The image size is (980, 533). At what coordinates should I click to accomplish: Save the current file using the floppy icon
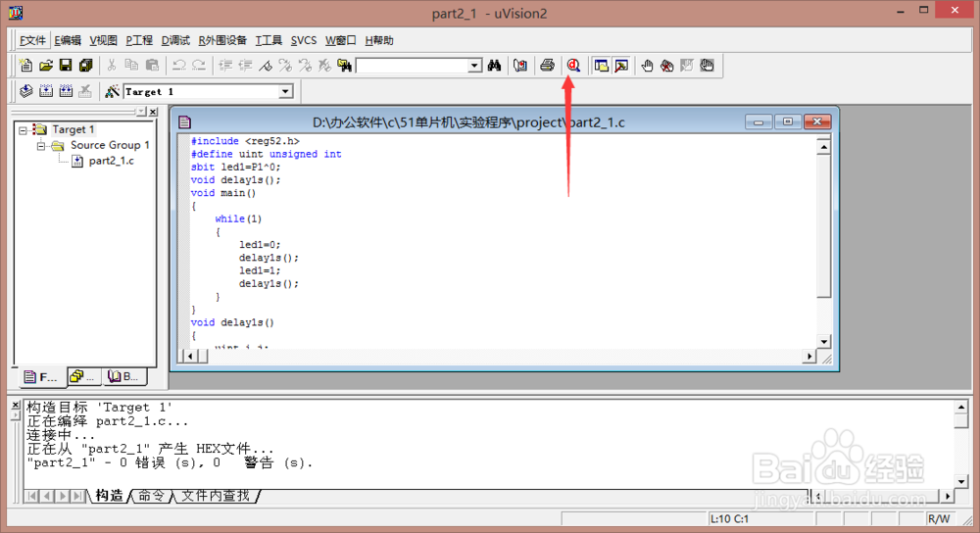[x=66, y=65]
